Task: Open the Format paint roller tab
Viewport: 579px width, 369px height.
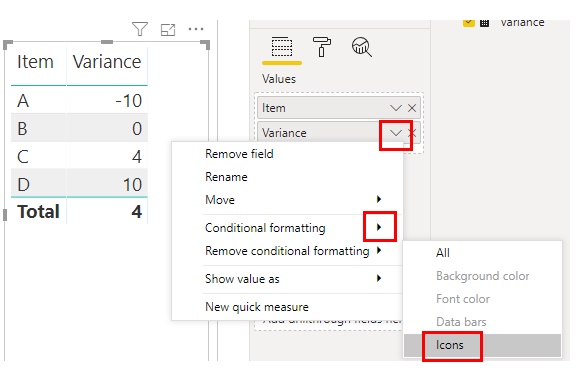Action: point(322,47)
